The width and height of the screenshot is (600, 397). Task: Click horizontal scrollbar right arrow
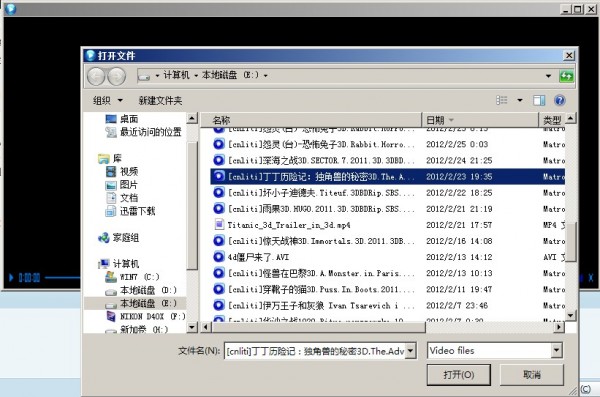pos(559,327)
